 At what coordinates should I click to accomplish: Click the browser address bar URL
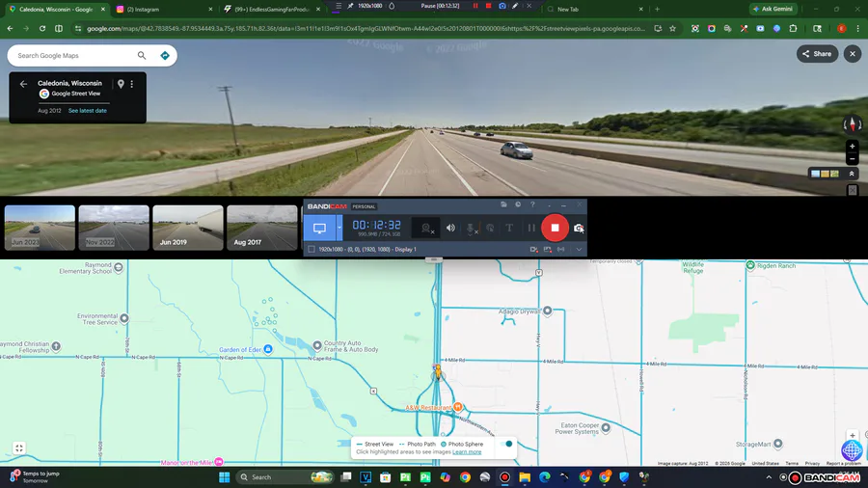tap(366, 28)
